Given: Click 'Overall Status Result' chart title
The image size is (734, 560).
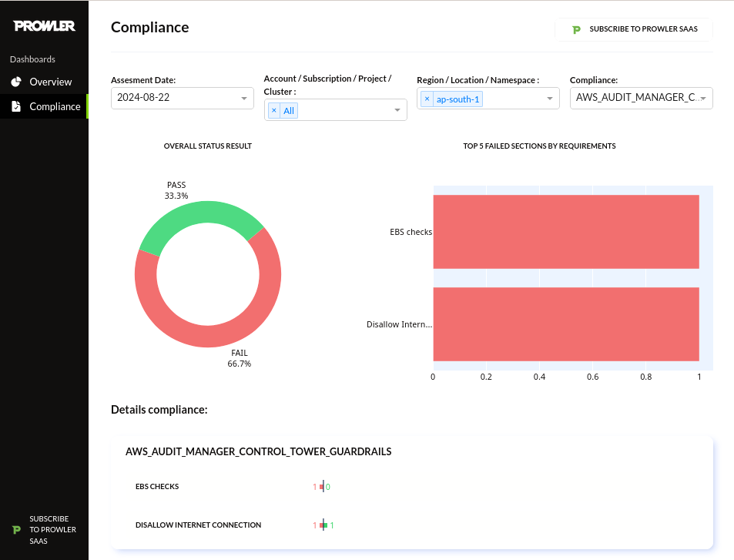Looking at the screenshot, I should [x=207, y=146].
